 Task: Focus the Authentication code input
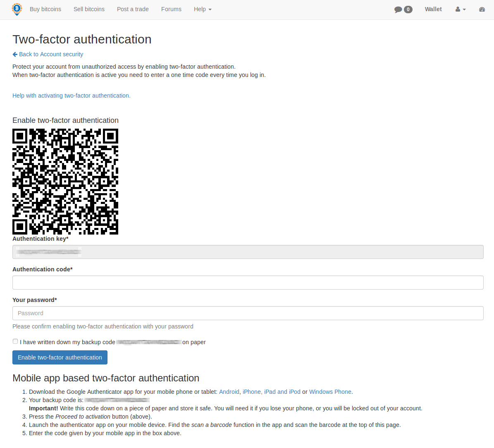pyautogui.click(x=248, y=283)
